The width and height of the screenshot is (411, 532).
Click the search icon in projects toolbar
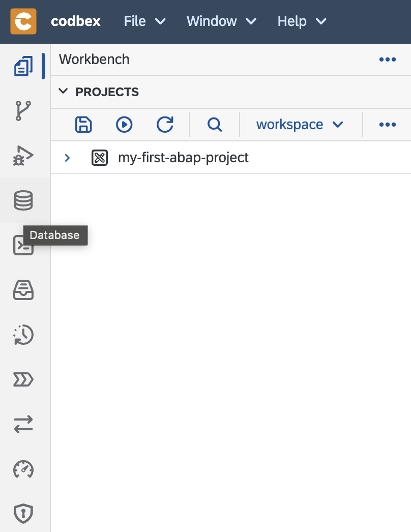pyautogui.click(x=215, y=125)
